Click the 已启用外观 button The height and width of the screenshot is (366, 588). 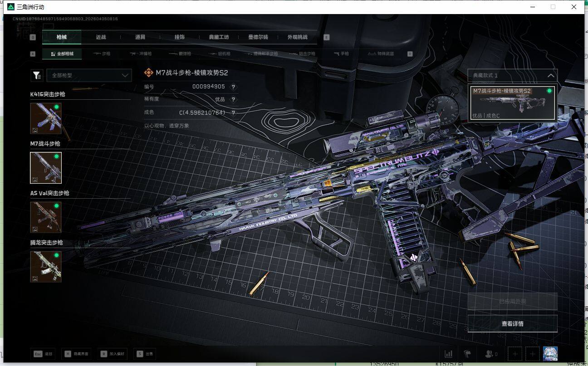512,301
